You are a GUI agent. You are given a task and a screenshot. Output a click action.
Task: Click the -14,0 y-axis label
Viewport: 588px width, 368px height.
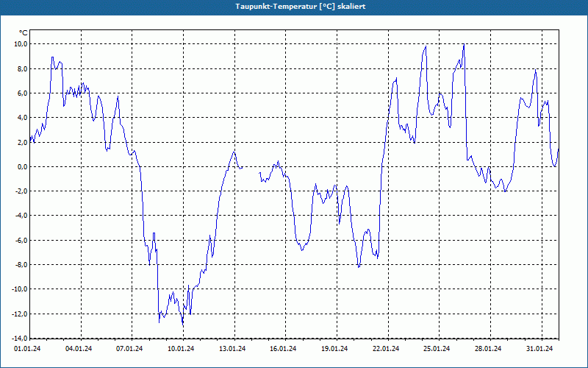(20, 339)
